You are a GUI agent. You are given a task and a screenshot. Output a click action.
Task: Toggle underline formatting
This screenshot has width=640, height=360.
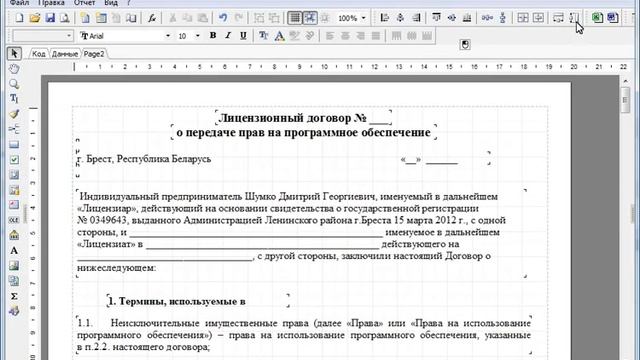tap(243, 36)
